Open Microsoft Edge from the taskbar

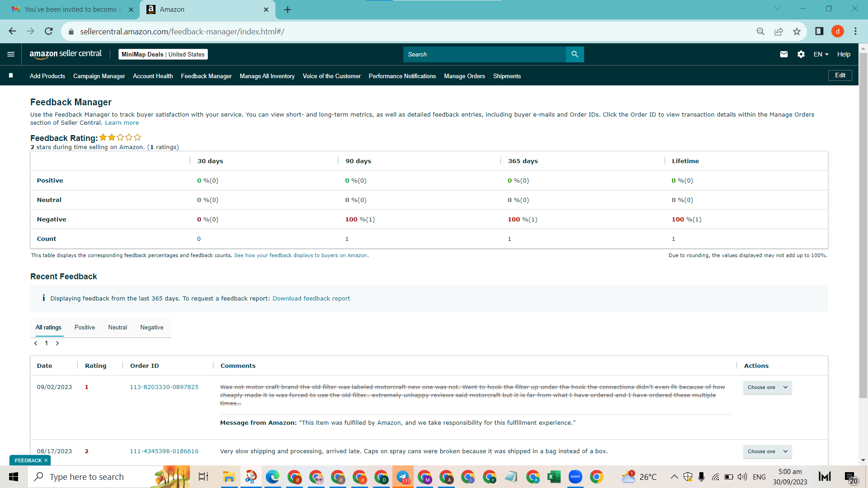[x=272, y=477]
